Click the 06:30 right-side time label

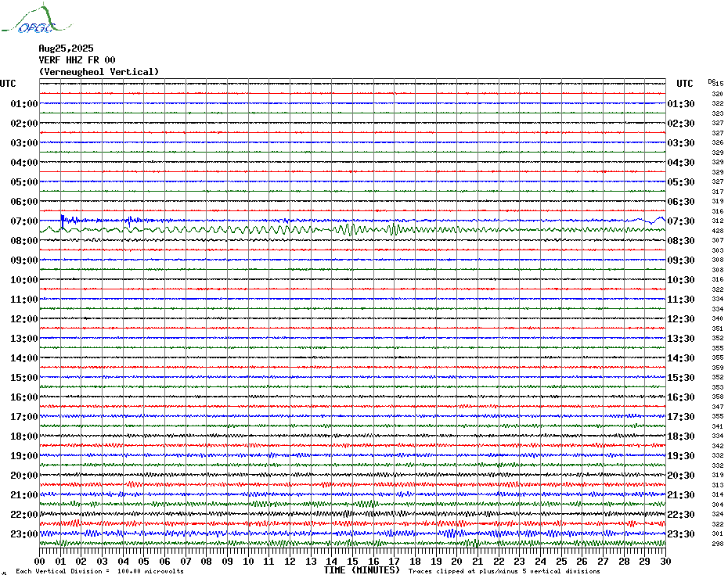(681, 201)
